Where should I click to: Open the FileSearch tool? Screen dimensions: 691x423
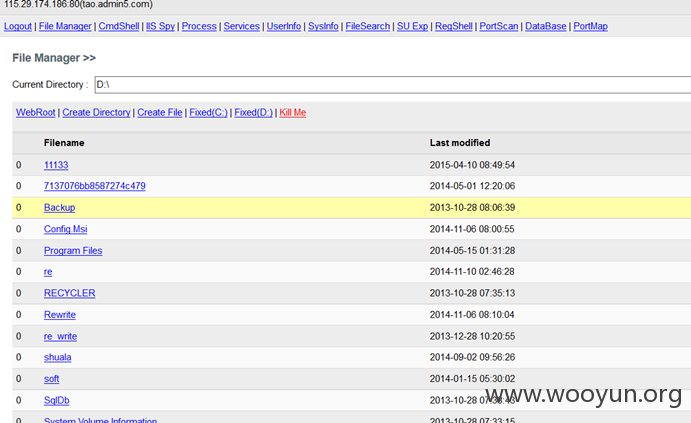(x=368, y=26)
